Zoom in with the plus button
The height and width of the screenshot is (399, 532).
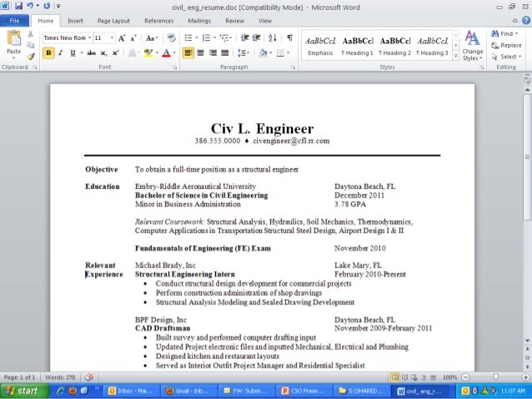[x=525, y=377]
